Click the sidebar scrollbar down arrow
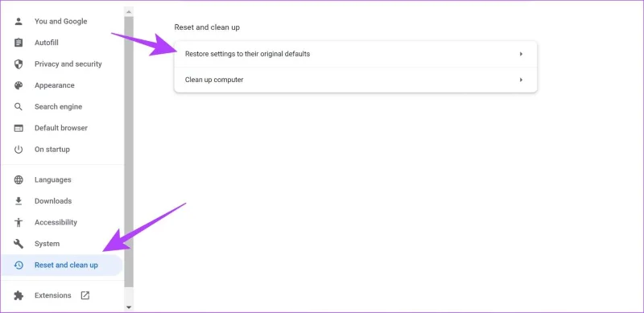 [129, 307]
